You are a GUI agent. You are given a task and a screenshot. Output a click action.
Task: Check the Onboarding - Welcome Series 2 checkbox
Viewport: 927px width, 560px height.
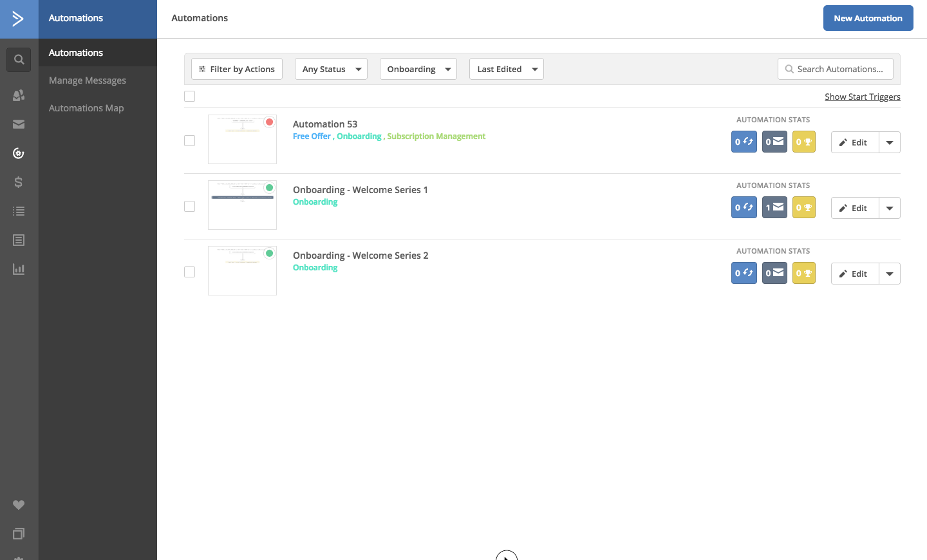(189, 272)
